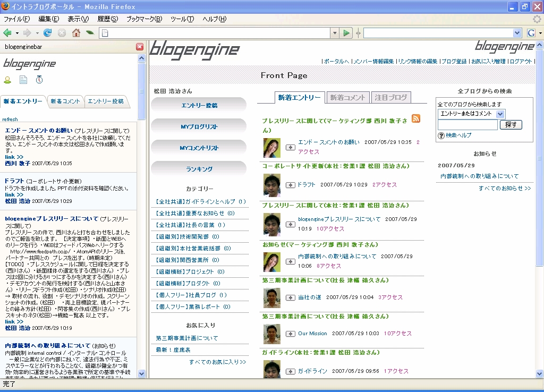The height and width of the screenshot is (392, 544).
Task: Click the 探す search button
Action: tap(511, 125)
